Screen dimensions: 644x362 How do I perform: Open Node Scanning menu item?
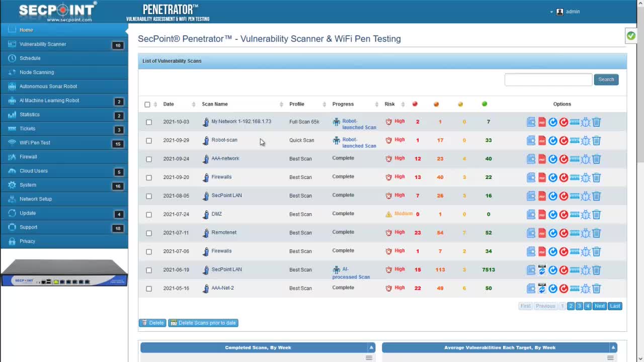point(64,72)
